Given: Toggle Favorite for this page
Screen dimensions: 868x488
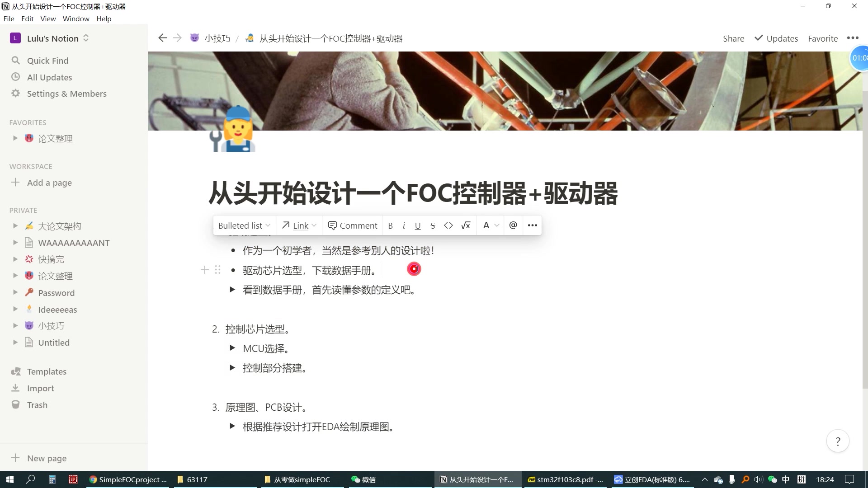Looking at the screenshot, I should point(823,38).
